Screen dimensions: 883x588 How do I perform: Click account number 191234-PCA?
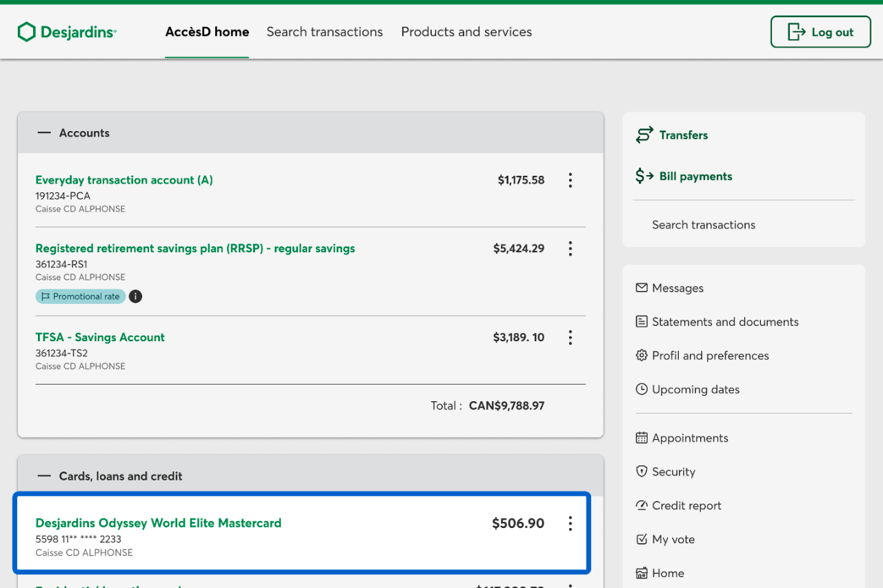coord(63,196)
